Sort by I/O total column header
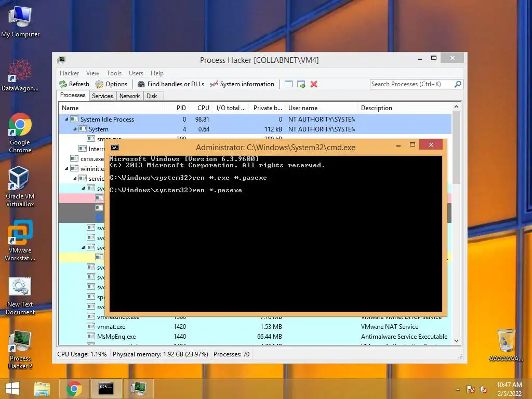The width and height of the screenshot is (532, 399). pyautogui.click(x=230, y=108)
